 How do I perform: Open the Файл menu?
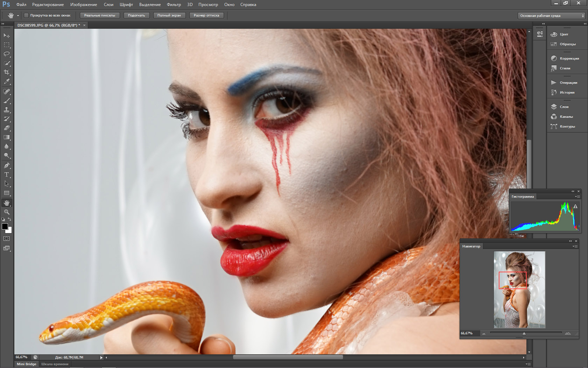[x=21, y=5]
